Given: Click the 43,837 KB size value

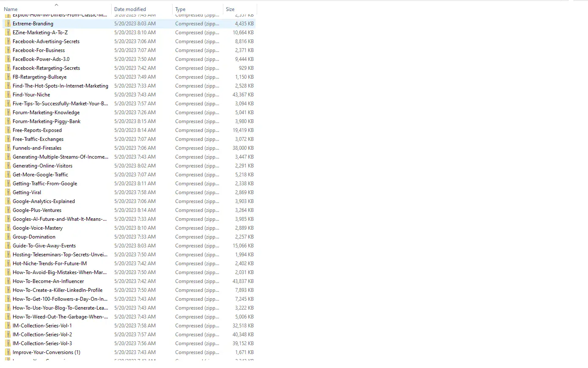Looking at the screenshot, I should (243, 281).
